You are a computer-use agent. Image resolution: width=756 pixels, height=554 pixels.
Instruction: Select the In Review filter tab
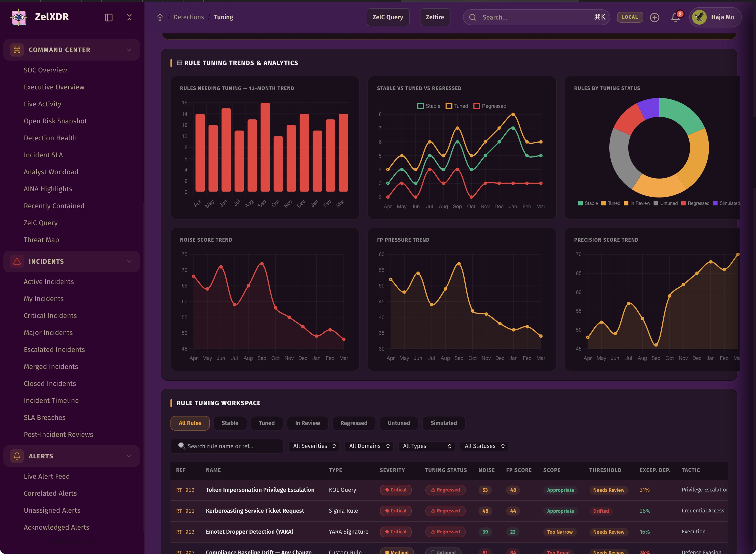pyautogui.click(x=307, y=423)
